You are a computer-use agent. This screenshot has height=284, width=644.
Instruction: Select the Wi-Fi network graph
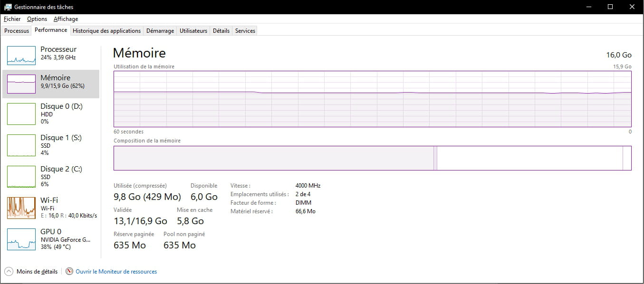click(x=21, y=208)
